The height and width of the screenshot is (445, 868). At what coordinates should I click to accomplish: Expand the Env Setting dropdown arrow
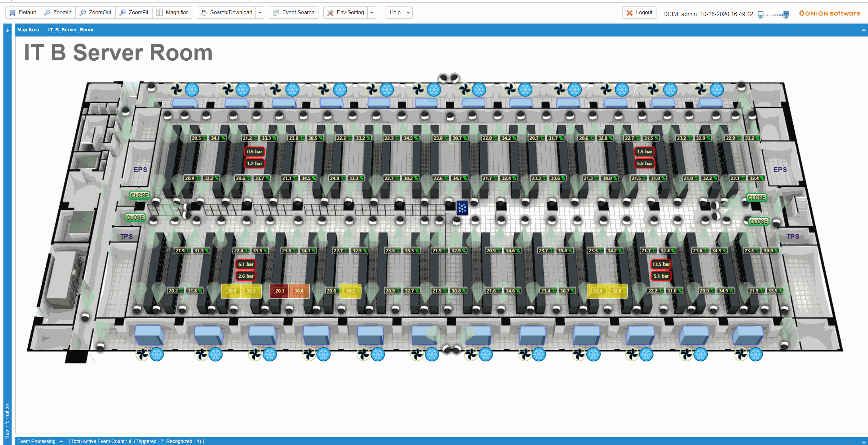(372, 13)
